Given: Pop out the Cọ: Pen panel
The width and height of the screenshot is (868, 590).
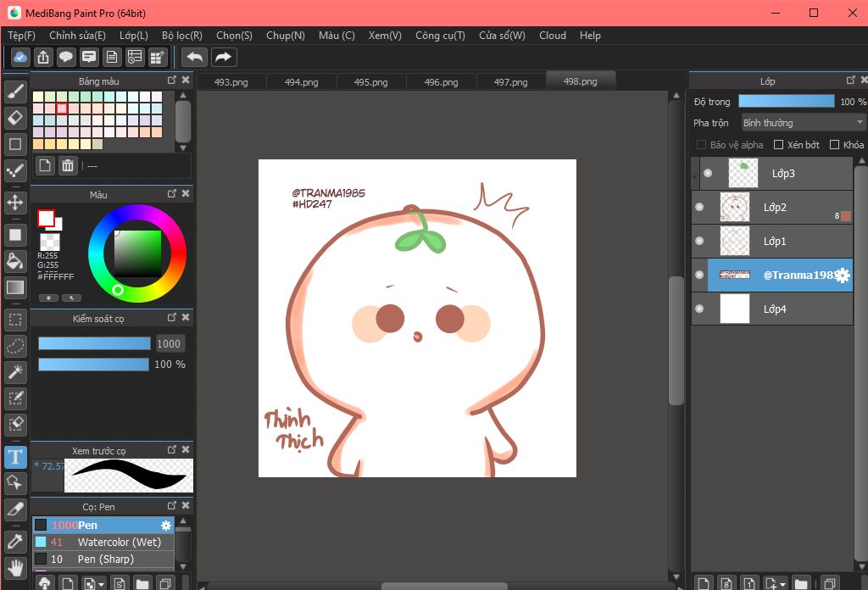Looking at the screenshot, I should [x=171, y=505].
